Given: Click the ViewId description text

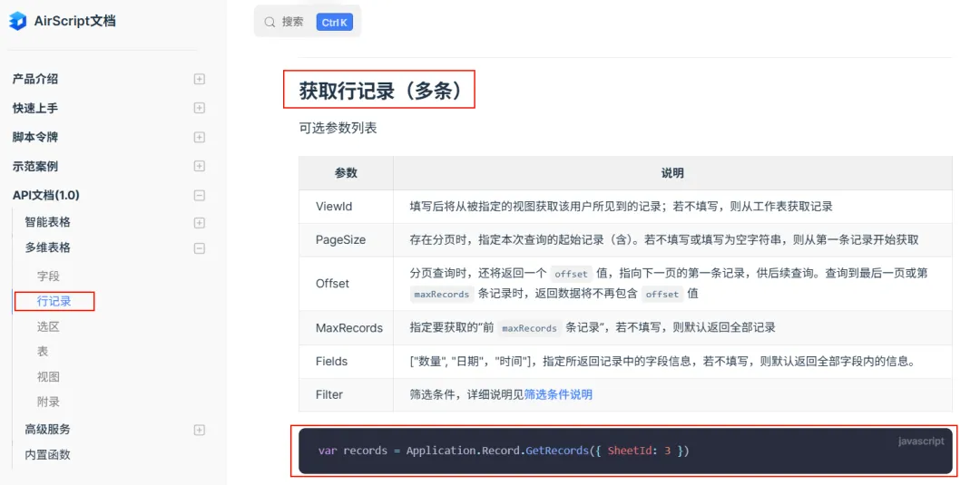Looking at the screenshot, I should (x=622, y=207).
